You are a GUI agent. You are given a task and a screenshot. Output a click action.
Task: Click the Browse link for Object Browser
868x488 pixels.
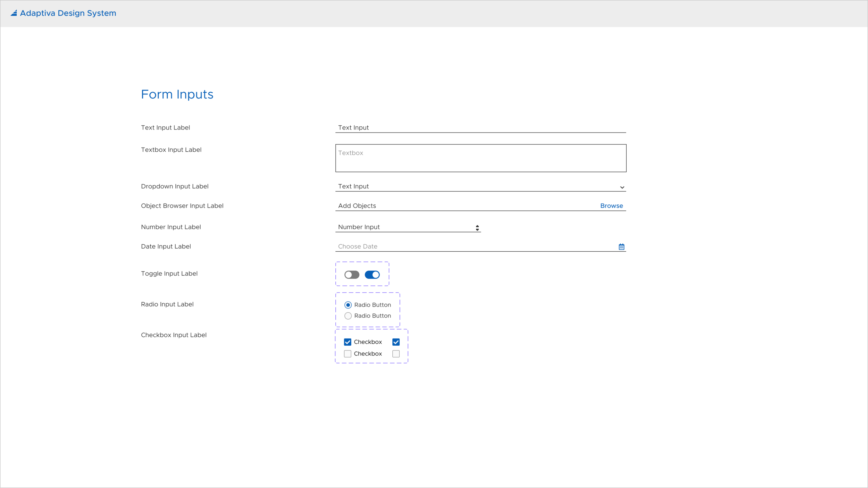pyautogui.click(x=611, y=205)
